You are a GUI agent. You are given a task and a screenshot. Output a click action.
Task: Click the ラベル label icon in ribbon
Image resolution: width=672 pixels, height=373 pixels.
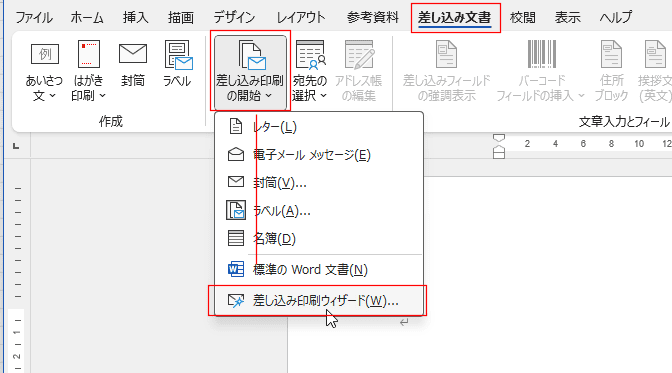click(178, 54)
